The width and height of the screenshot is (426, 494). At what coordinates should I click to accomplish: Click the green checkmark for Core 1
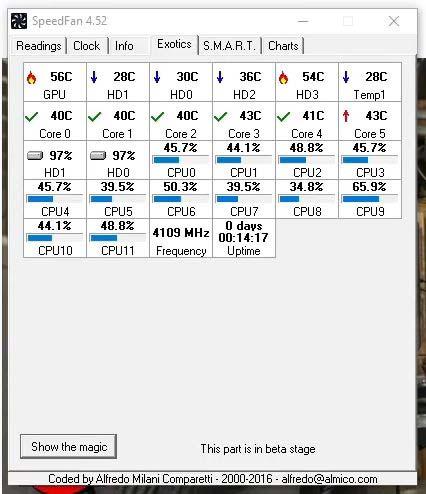95,116
